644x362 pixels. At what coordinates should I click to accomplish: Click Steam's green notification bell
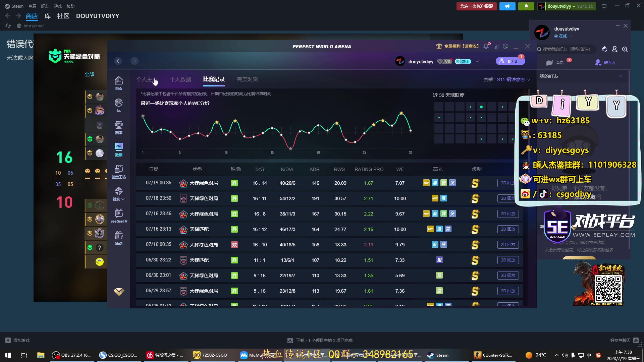[x=526, y=6]
